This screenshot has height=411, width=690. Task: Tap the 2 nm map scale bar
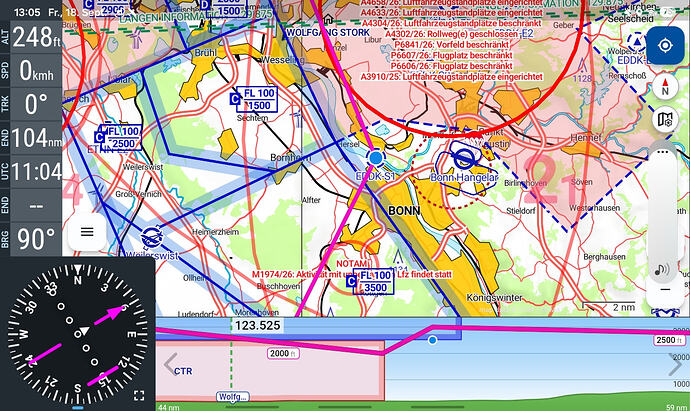[609, 307]
